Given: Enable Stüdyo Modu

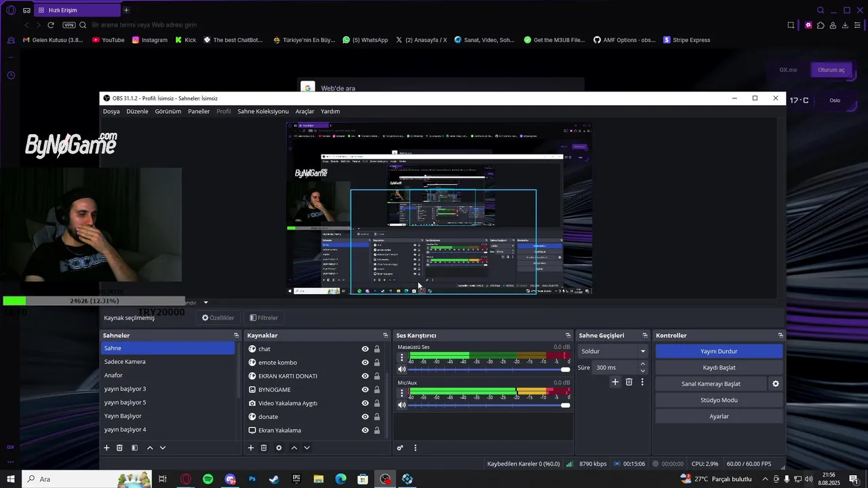Looking at the screenshot, I should click(719, 400).
